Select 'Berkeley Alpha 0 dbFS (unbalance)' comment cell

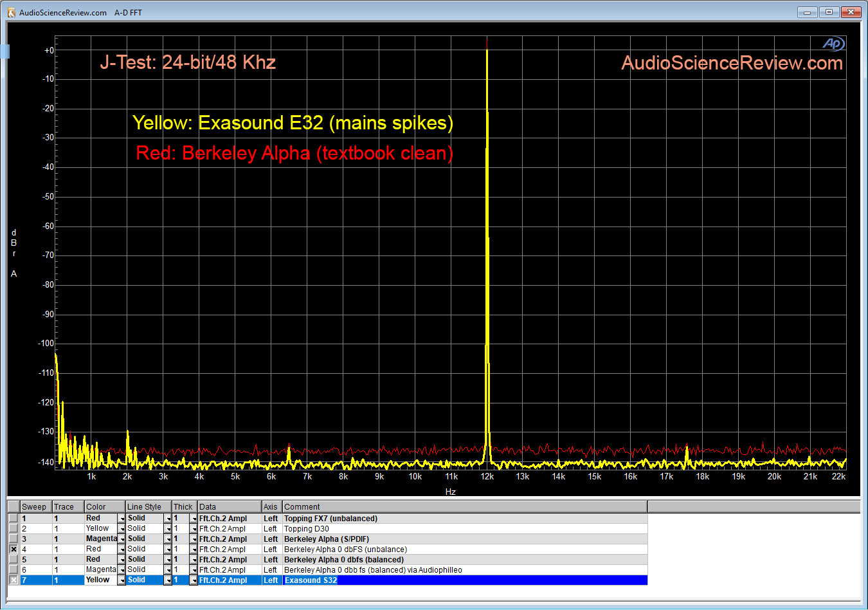click(x=465, y=550)
